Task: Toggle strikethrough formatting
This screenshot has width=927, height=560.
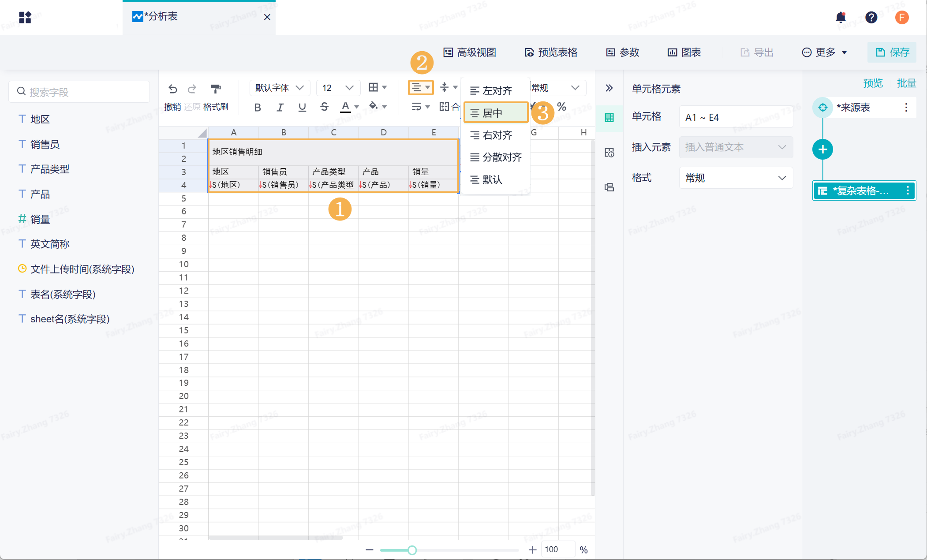Action: pyautogui.click(x=324, y=107)
